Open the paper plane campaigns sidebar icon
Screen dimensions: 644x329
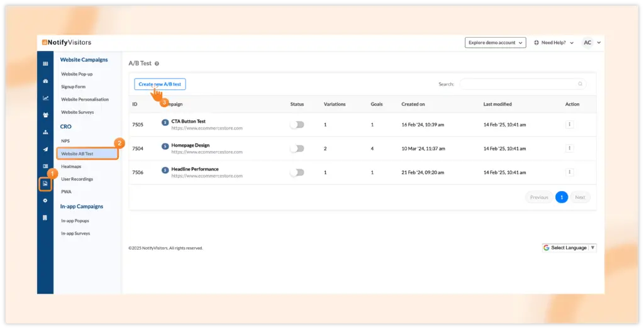45,149
